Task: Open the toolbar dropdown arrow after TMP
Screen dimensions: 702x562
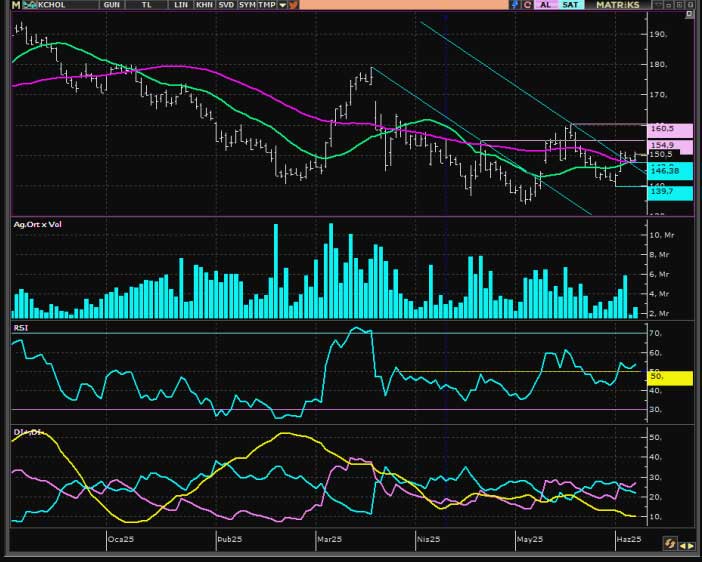Action: point(283,5)
